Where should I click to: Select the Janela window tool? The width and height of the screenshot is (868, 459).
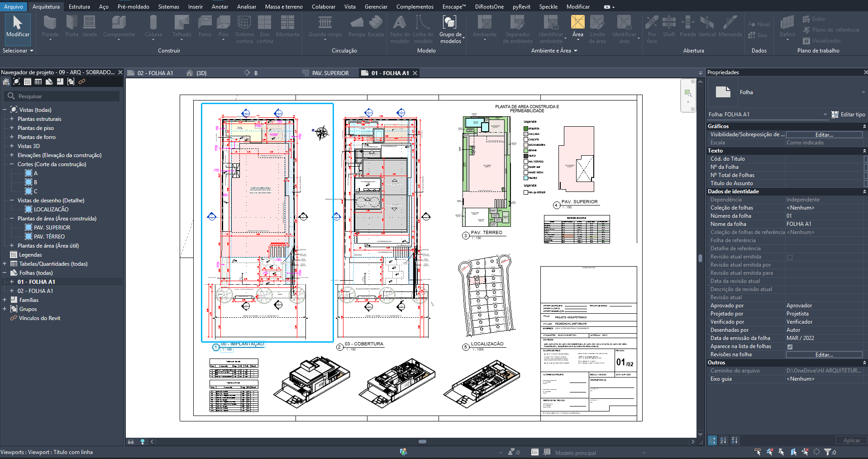tap(89, 26)
